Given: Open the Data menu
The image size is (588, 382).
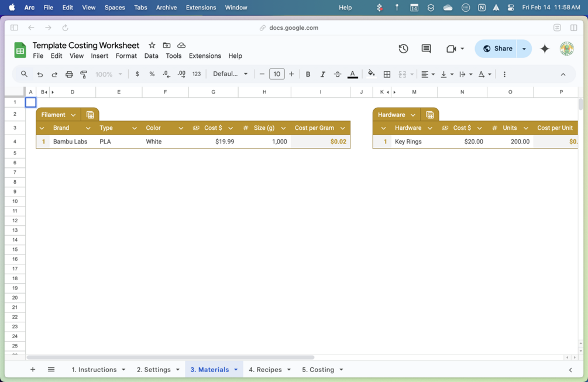Looking at the screenshot, I should tap(151, 56).
